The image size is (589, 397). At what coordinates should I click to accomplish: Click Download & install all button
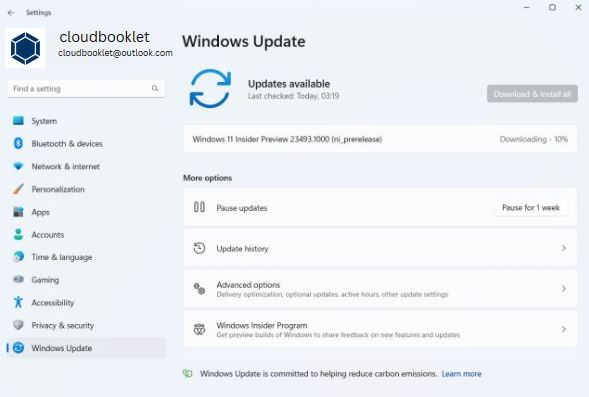click(x=532, y=94)
